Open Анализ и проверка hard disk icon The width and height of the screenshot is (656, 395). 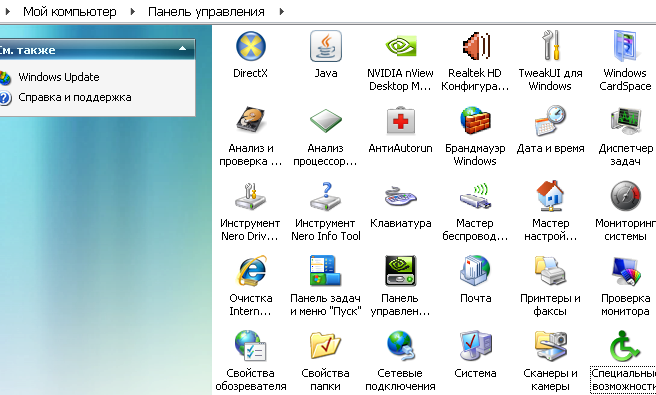[x=251, y=121]
